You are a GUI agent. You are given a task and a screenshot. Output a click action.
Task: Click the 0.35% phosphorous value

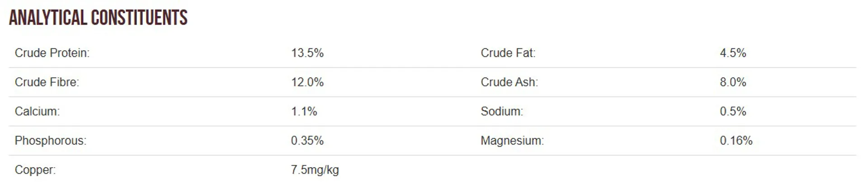point(307,140)
